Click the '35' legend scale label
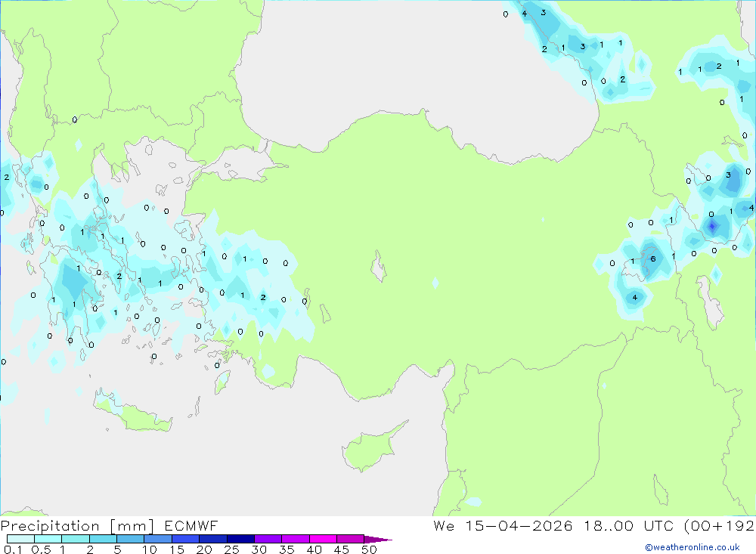 pyautogui.click(x=287, y=549)
